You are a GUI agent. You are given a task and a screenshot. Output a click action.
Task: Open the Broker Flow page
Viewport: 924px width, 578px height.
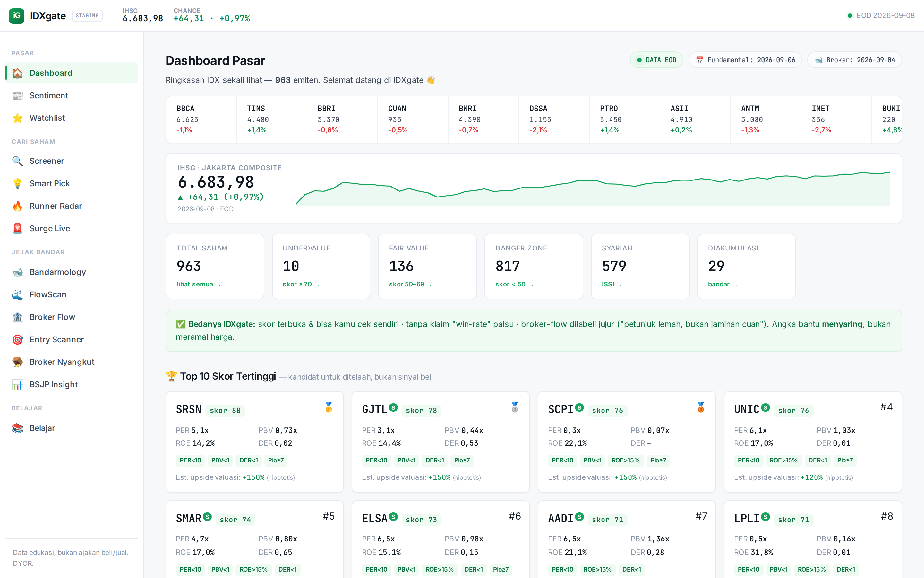tap(72, 317)
